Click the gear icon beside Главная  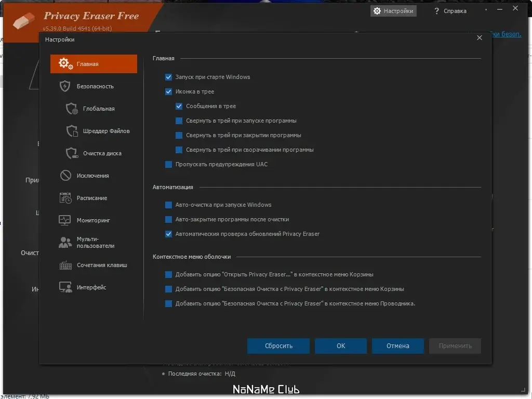(x=65, y=63)
